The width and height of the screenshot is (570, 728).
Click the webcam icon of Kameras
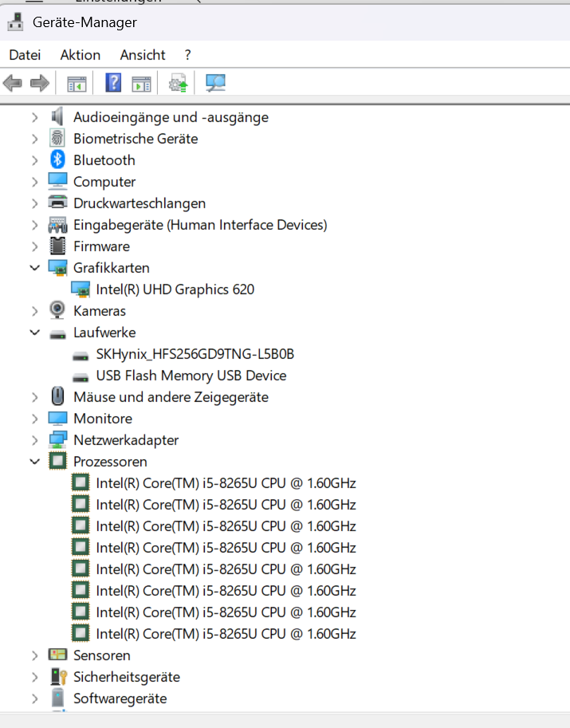tap(57, 310)
